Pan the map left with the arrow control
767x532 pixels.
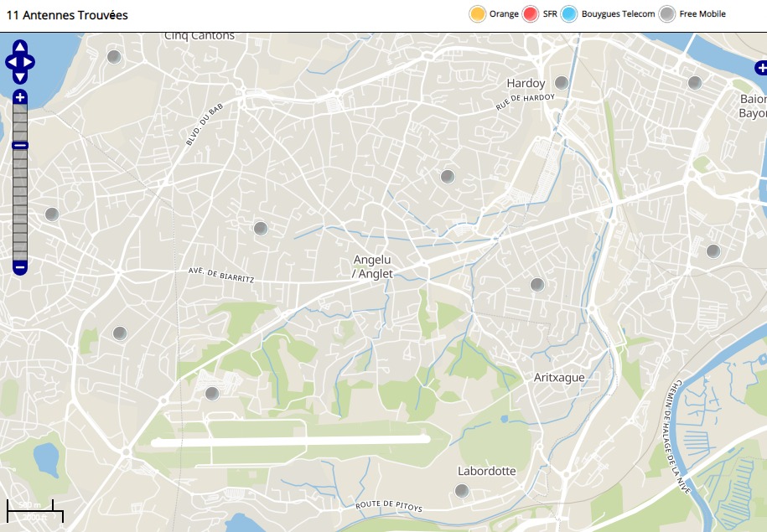click(x=11, y=62)
